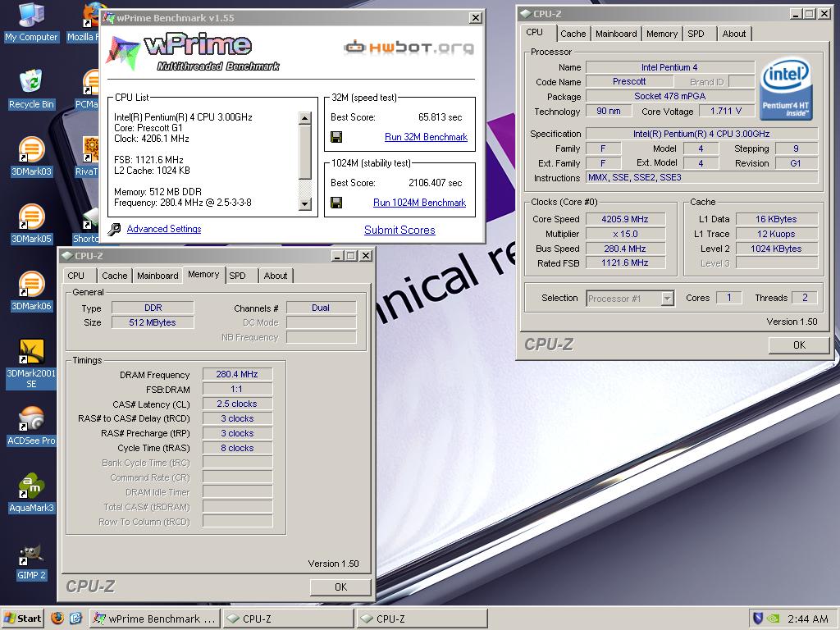
Task: Open Advanced Settings link in wPrime
Action: (164, 229)
